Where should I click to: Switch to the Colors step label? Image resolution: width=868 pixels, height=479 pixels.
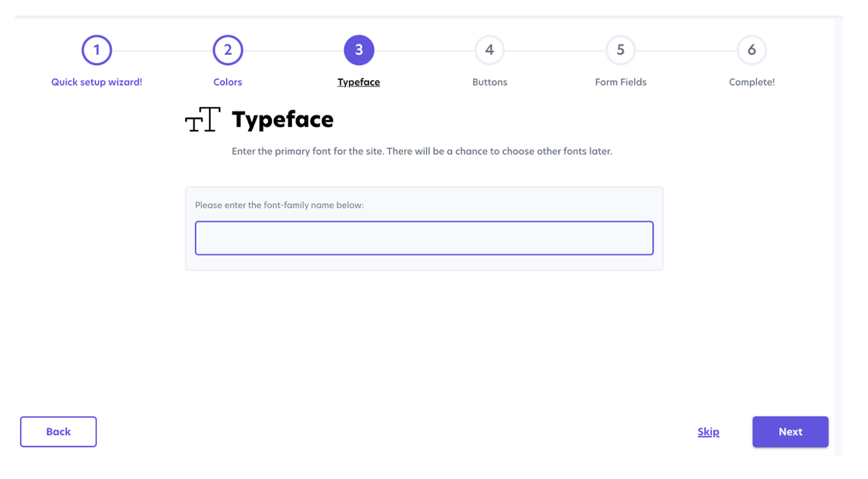point(228,82)
